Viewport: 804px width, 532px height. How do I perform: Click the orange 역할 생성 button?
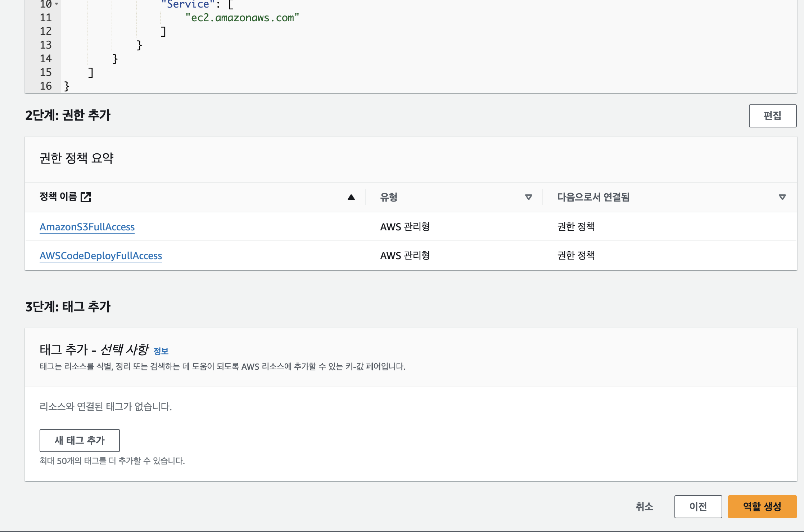point(762,506)
